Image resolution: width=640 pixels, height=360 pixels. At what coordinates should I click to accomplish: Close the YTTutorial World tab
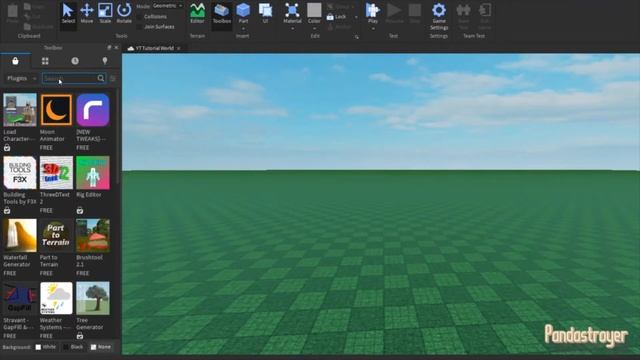(179, 48)
